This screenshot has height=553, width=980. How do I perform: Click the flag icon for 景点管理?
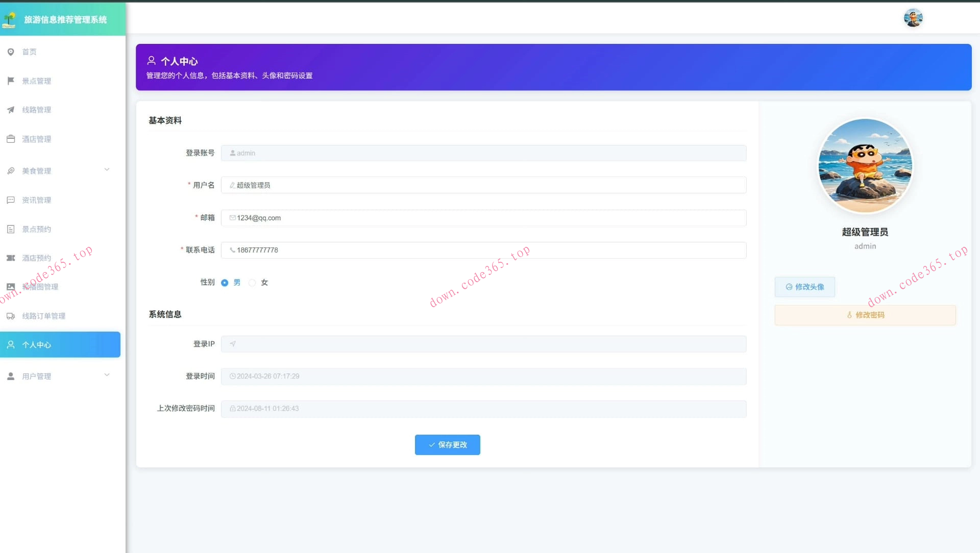[x=11, y=81]
